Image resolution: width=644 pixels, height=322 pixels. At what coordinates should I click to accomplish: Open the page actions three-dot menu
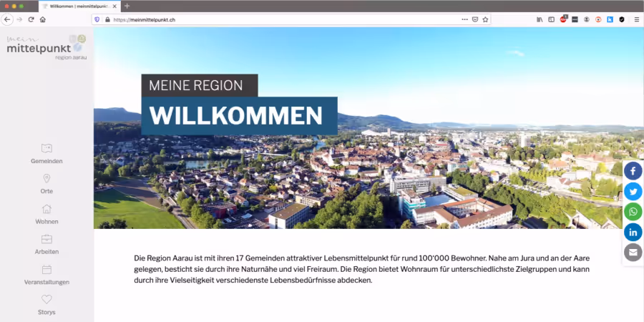464,19
